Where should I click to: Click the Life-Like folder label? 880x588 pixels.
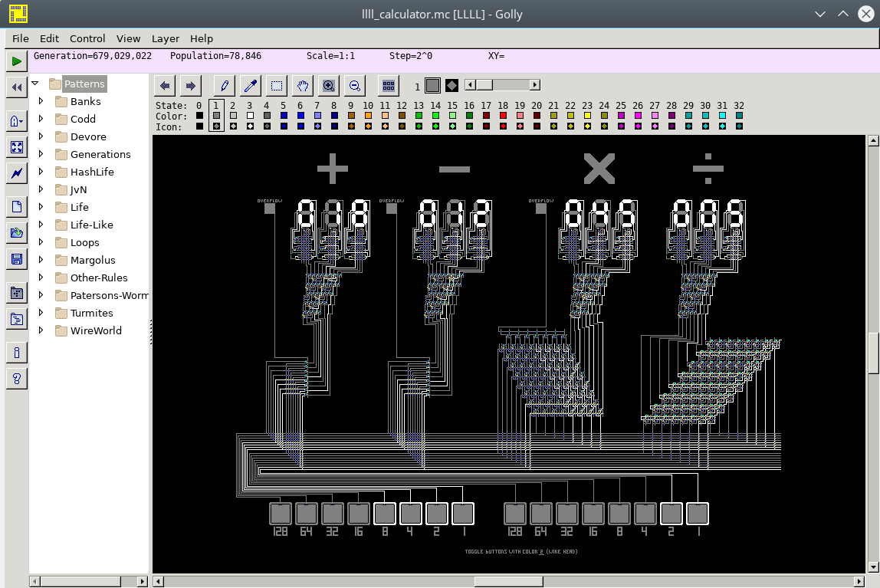pos(91,225)
